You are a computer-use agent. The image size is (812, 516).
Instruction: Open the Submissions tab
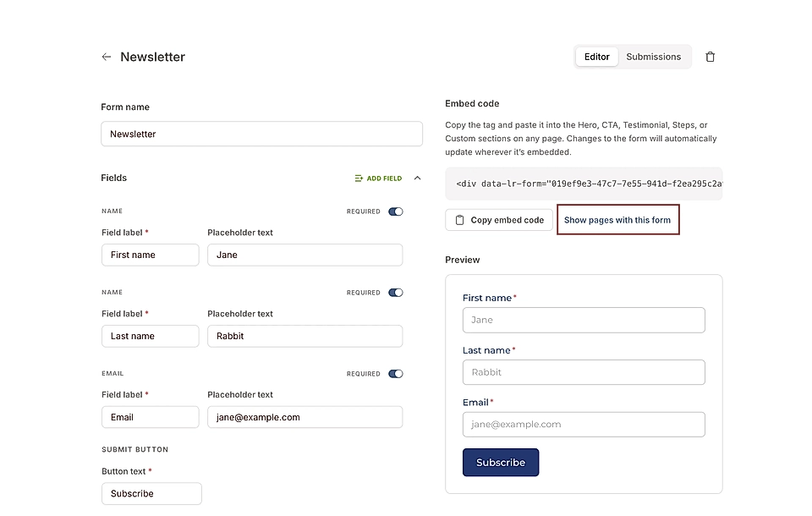654,57
